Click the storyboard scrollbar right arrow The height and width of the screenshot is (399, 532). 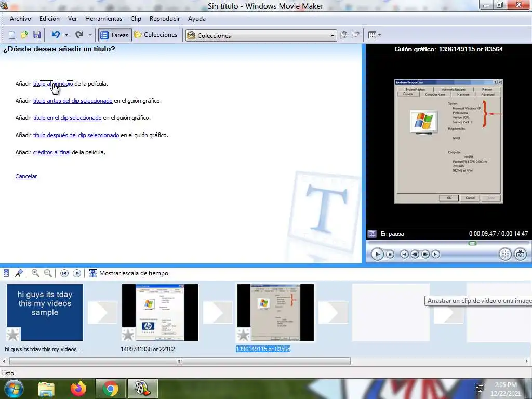[527, 362]
